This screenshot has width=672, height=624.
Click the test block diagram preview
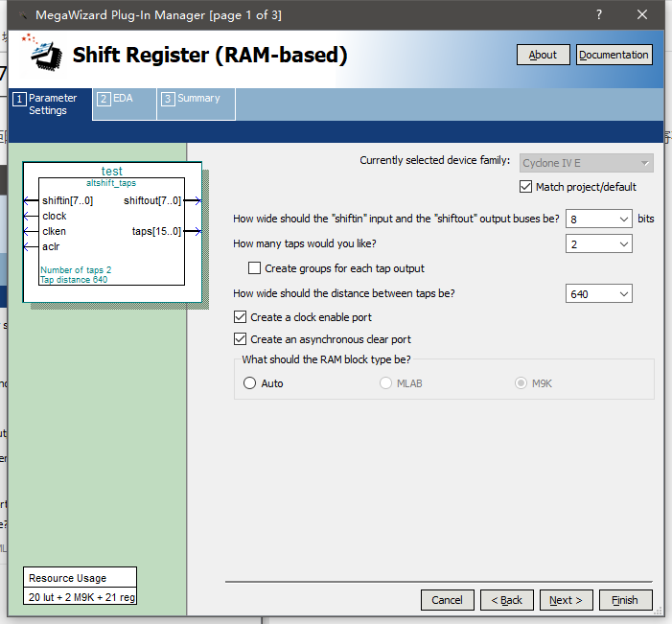[112, 232]
